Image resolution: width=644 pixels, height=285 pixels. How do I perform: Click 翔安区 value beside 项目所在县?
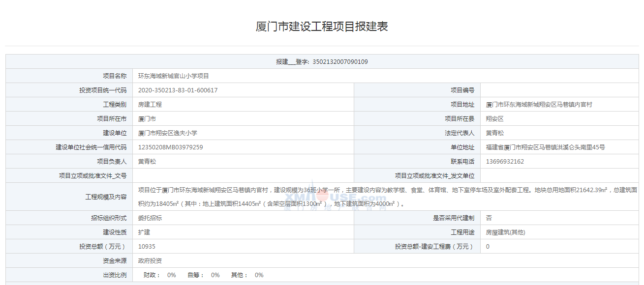(494, 119)
